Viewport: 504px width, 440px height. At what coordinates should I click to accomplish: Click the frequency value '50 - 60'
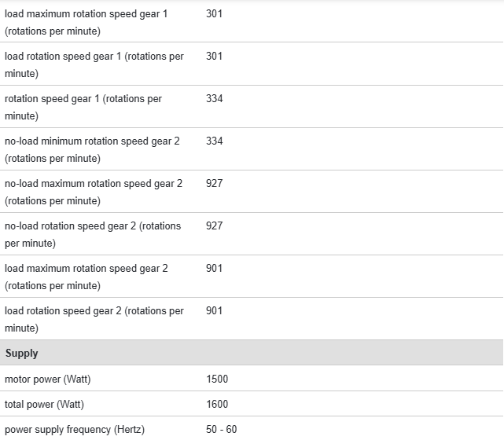click(221, 430)
